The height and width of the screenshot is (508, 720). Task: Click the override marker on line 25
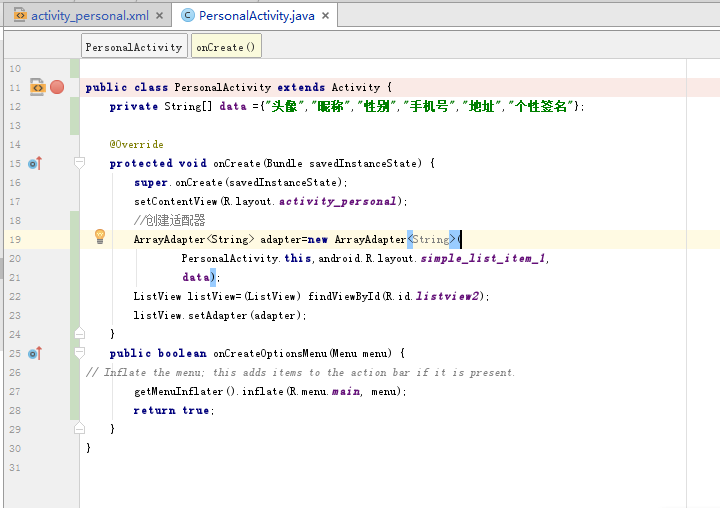(34, 353)
